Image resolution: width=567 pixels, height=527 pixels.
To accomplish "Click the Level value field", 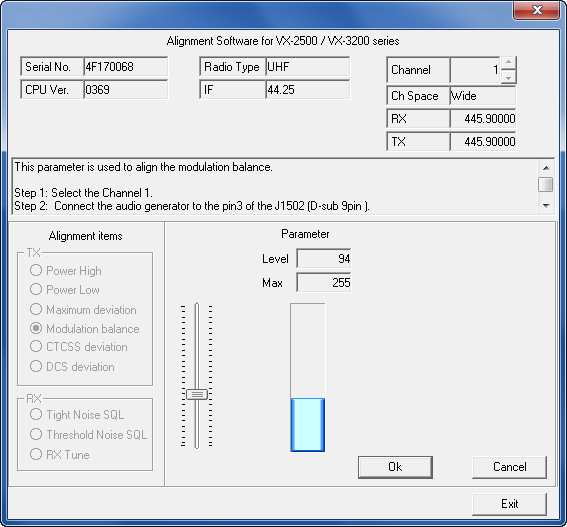I will click(x=324, y=259).
